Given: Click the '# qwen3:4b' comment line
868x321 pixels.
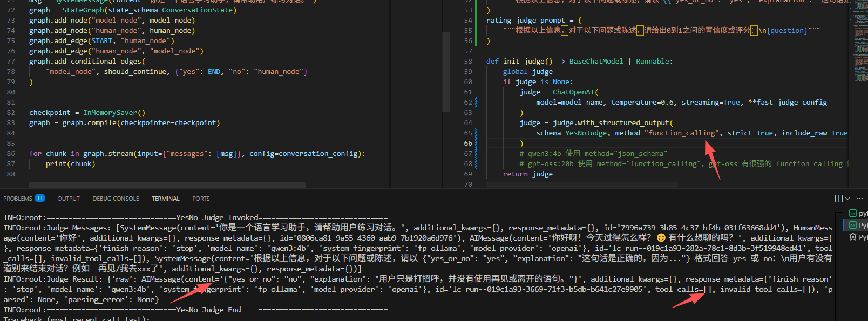Looking at the screenshot, I should pyautogui.click(x=593, y=153).
